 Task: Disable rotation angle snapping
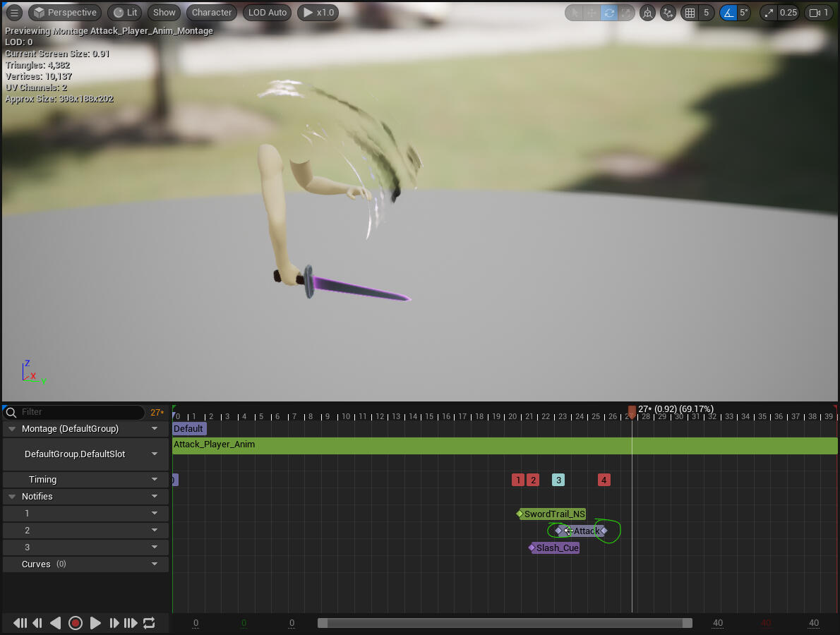[x=728, y=13]
